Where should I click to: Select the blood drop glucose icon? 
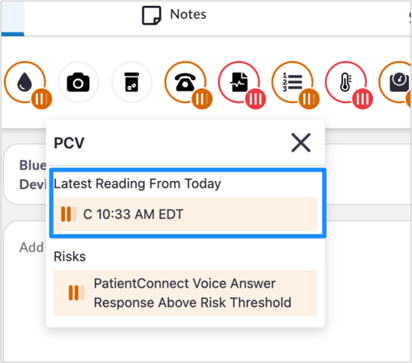[x=25, y=82]
